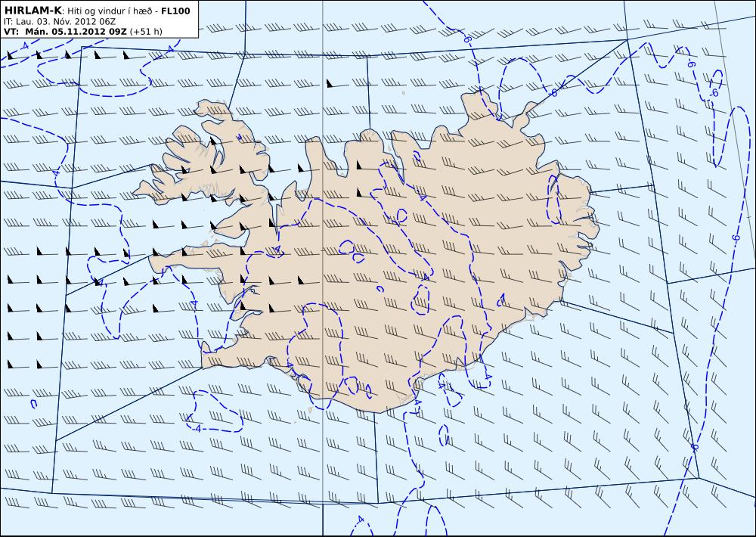Viewport: 756px width, 537px height.
Task: Click the 'Hiti og vindur í hæð' description
Action: [111, 11]
